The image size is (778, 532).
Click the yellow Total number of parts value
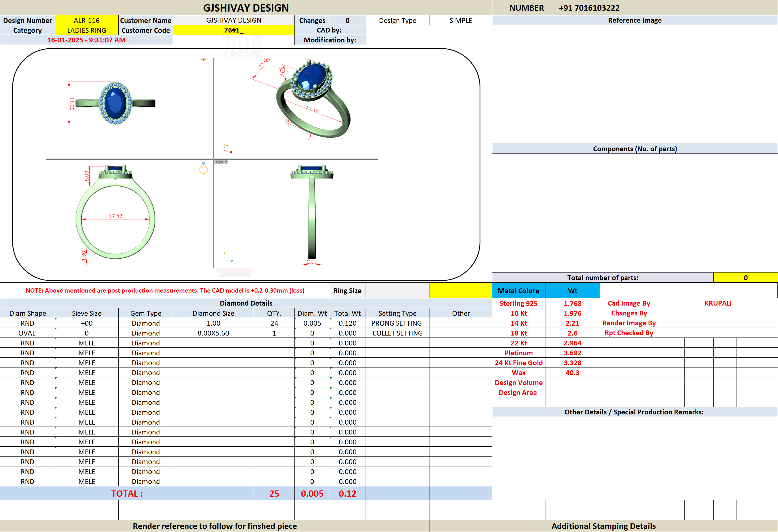coord(745,278)
